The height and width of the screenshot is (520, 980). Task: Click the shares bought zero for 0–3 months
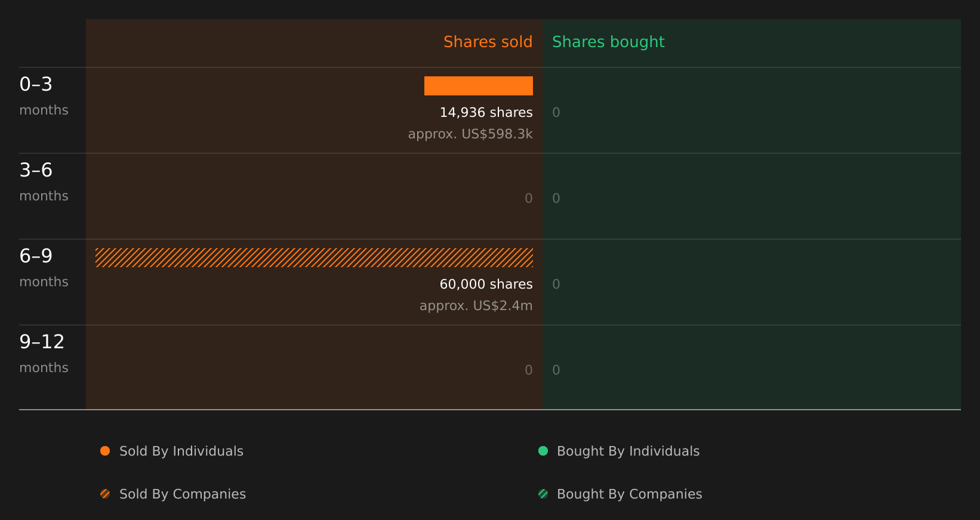[556, 112]
